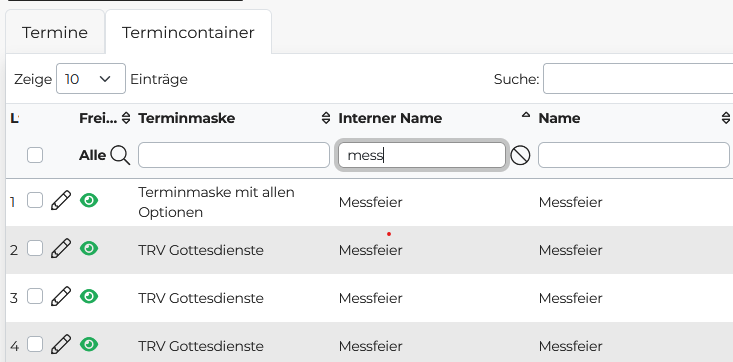Screen dimensions: 733x362
Task: Click 'TRV Gottesdienste' in row 3
Action: coord(201,298)
